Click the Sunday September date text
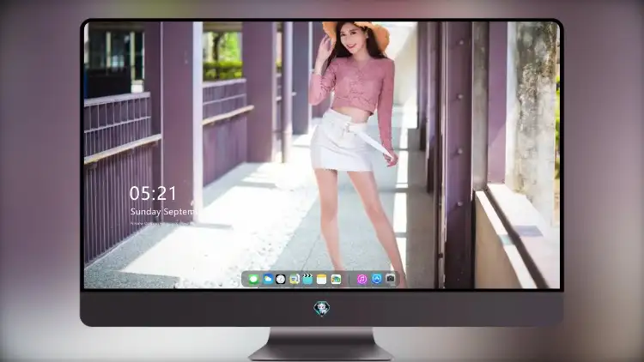Viewport: 644px width, 362px height. [x=163, y=212]
